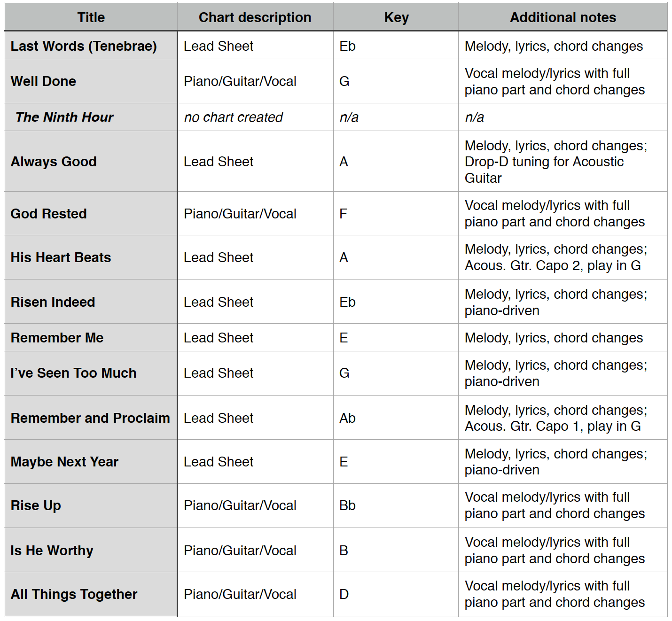Click The Ninth Hour italic title
This screenshot has width=672, height=621.
click(64, 117)
